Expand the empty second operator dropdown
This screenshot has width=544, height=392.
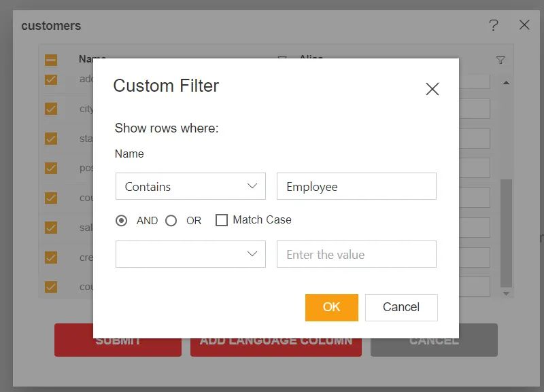click(190, 254)
